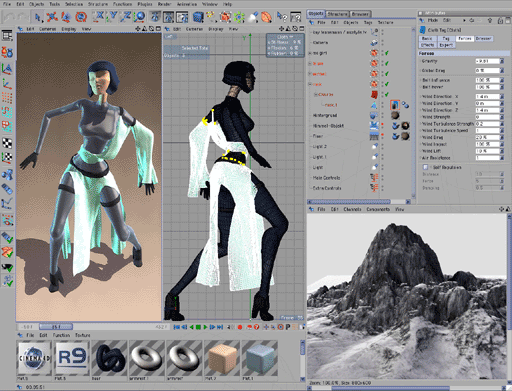This screenshot has height=391, width=512.
Task: Select the Move tool in top toolbar
Action: click(51, 17)
